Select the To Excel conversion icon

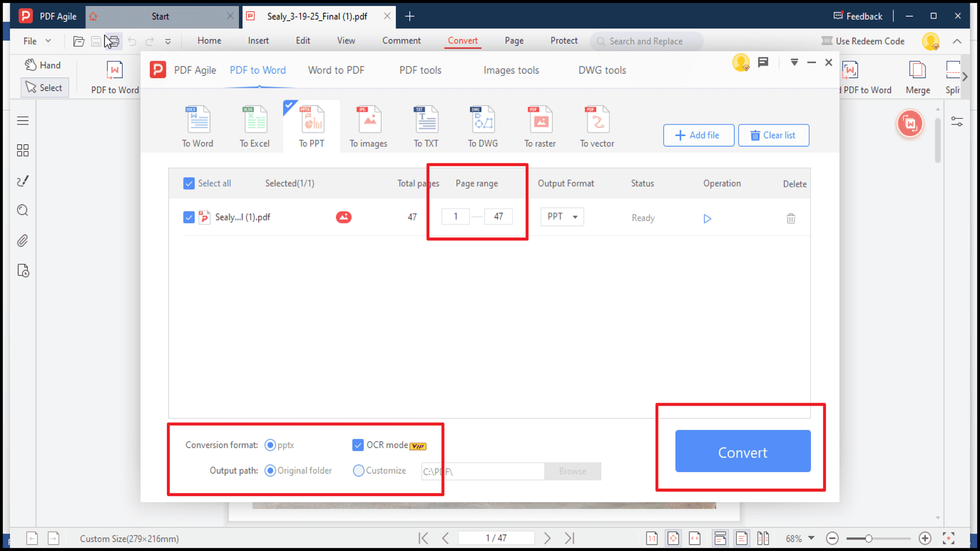point(255,126)
